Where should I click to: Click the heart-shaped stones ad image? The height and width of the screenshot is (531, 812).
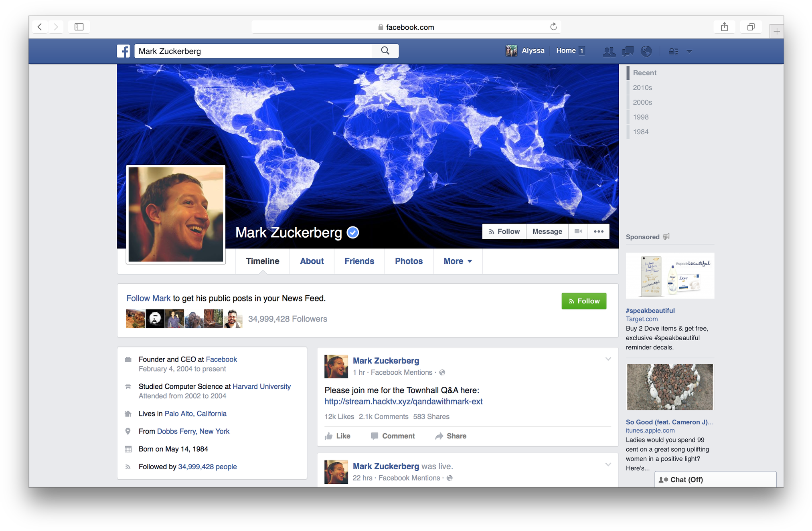(x=670, y=387)
